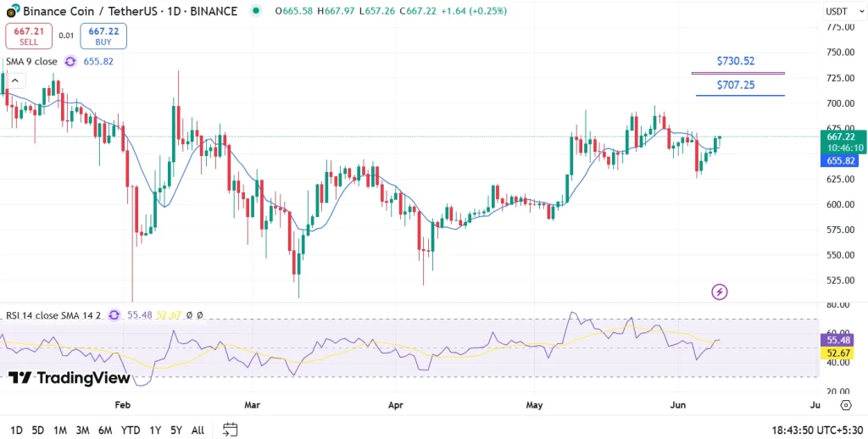This screenshot has height=439, width=868.
Task: Click the 0.01 spread value
Action: (66, 36)
